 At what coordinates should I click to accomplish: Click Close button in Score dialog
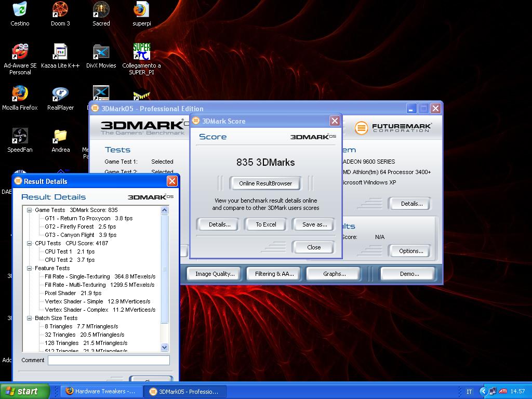click(x=313, y=247)
